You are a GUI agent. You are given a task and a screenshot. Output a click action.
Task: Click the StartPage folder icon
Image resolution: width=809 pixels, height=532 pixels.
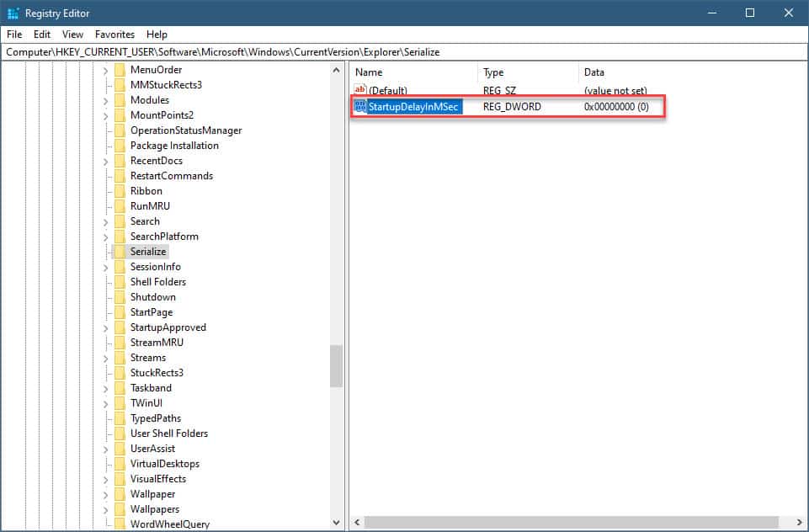120,312
